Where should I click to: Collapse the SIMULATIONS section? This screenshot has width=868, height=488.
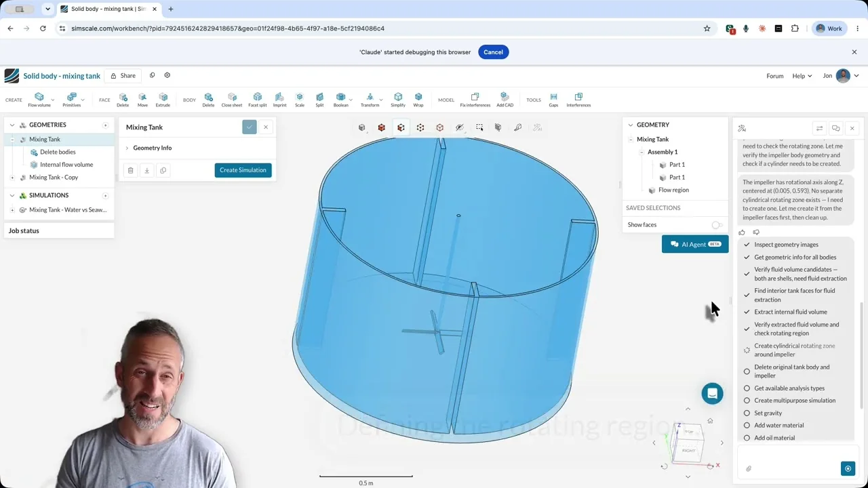[12, 195]
